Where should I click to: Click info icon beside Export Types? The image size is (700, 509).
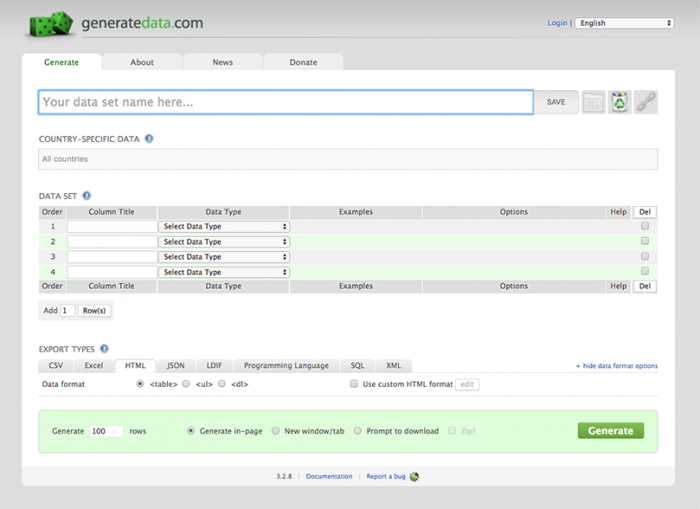click(105, 349)
